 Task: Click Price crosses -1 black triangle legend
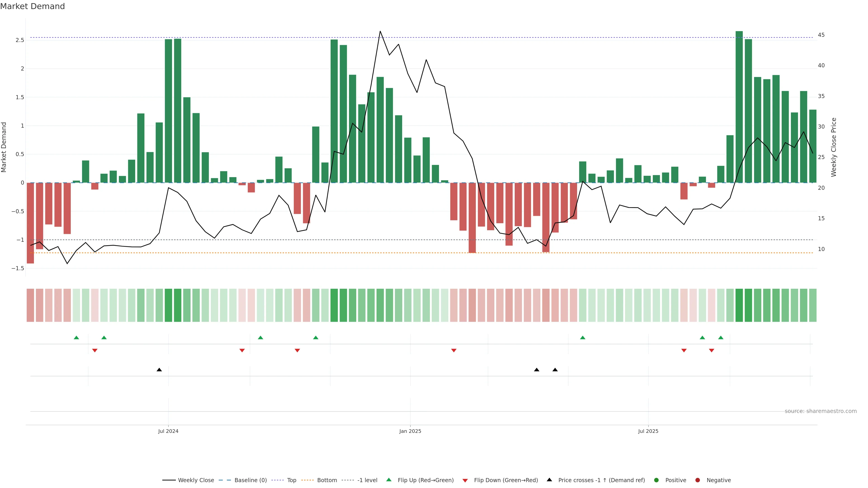549,480
